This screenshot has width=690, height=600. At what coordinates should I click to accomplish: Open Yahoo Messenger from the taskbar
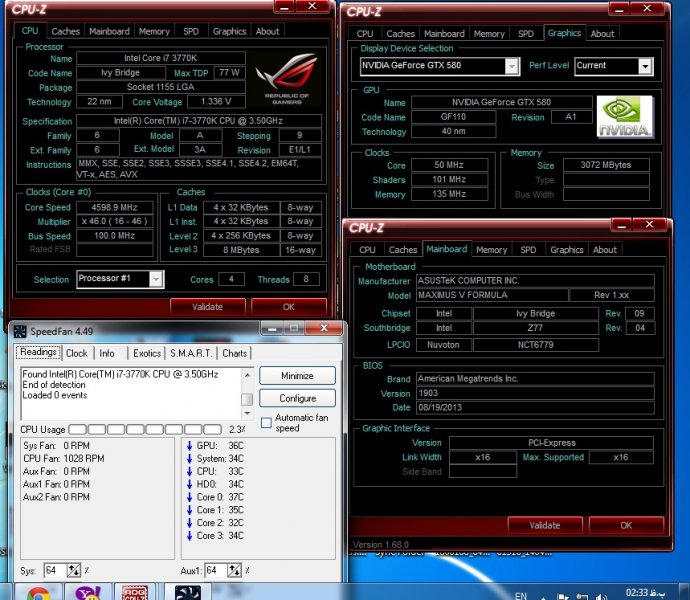(88, 593)
